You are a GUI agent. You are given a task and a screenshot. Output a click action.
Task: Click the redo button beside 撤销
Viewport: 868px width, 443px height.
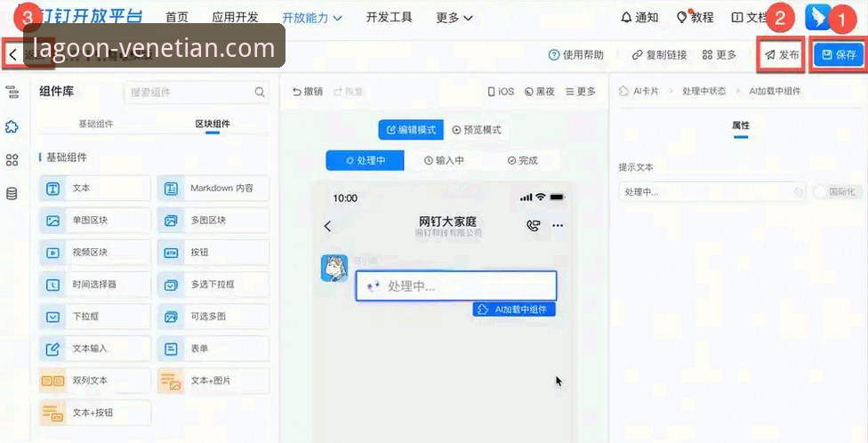[x=348, y=92]
